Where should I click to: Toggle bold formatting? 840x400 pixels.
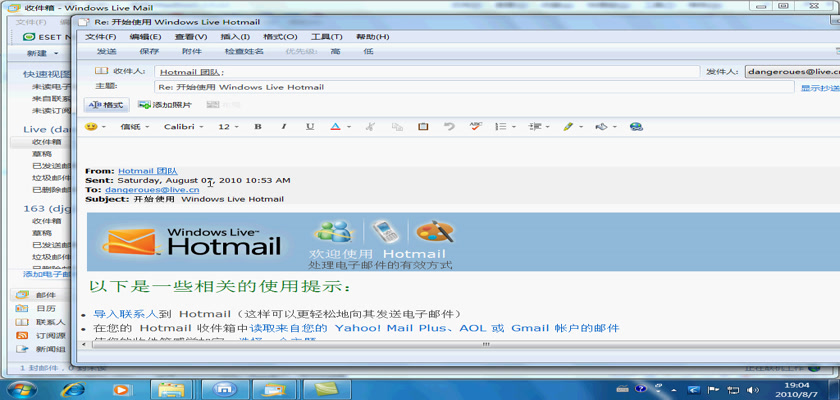pyautogui.click(x=258, y=127)
